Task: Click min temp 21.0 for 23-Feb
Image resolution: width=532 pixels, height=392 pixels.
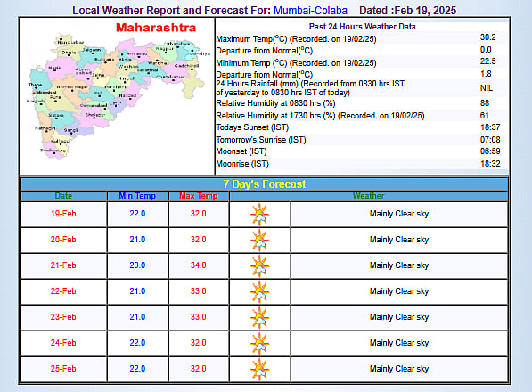Action: coord(137,317)
